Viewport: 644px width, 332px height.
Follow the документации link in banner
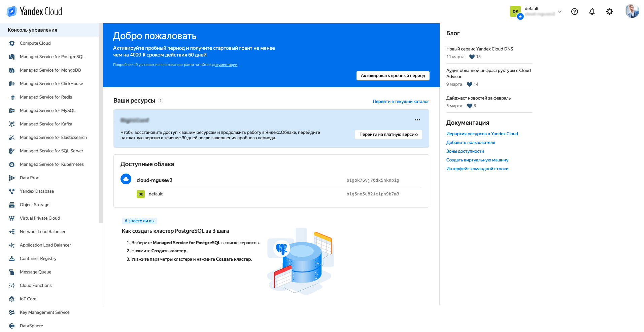[225, 65]
